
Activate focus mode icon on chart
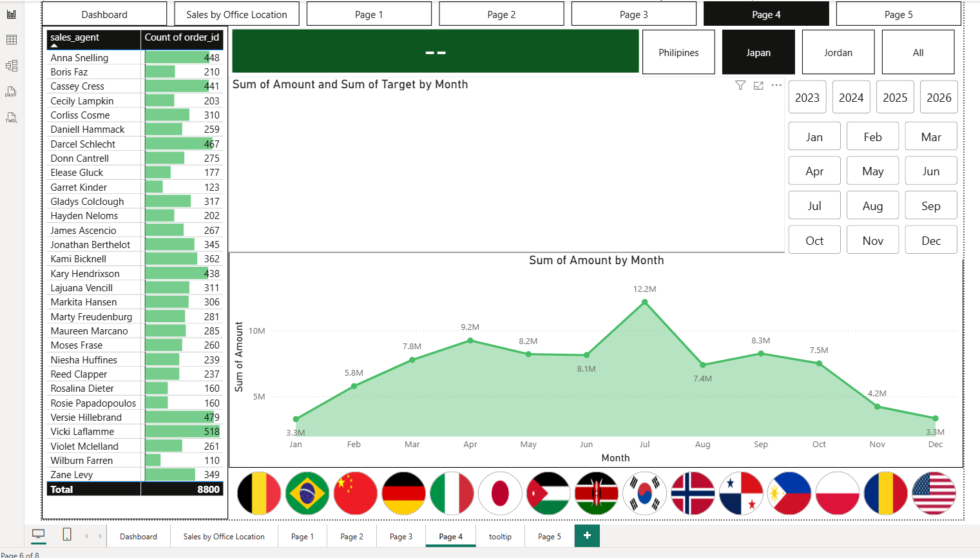click(x=758, y=85)
